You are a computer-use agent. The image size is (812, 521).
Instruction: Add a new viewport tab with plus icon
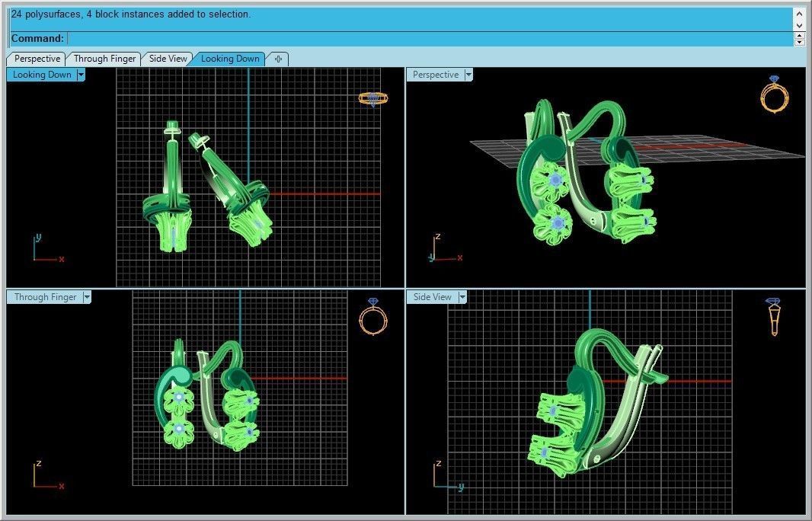pos(278,59)
